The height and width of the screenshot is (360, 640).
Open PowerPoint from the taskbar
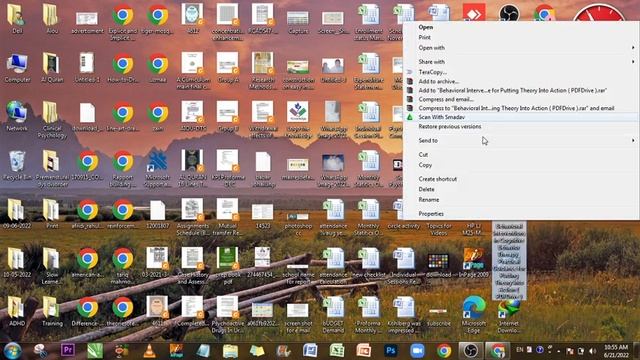(363, 351)
